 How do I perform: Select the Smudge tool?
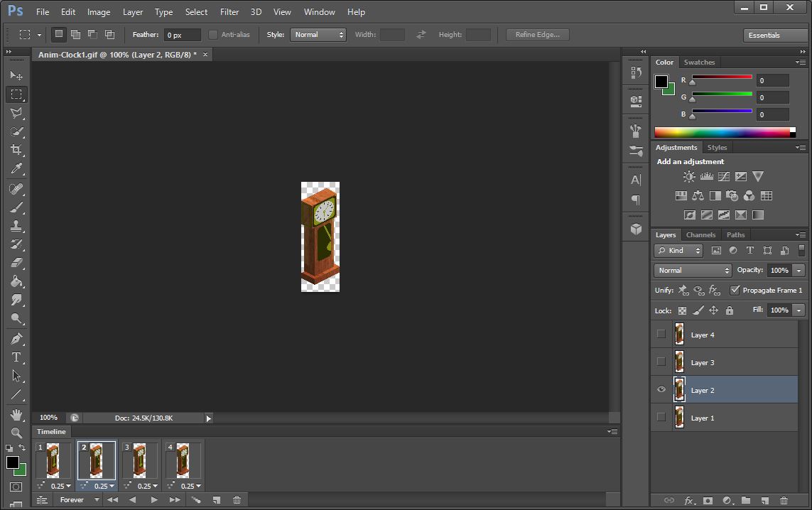(x=16, y=300)
